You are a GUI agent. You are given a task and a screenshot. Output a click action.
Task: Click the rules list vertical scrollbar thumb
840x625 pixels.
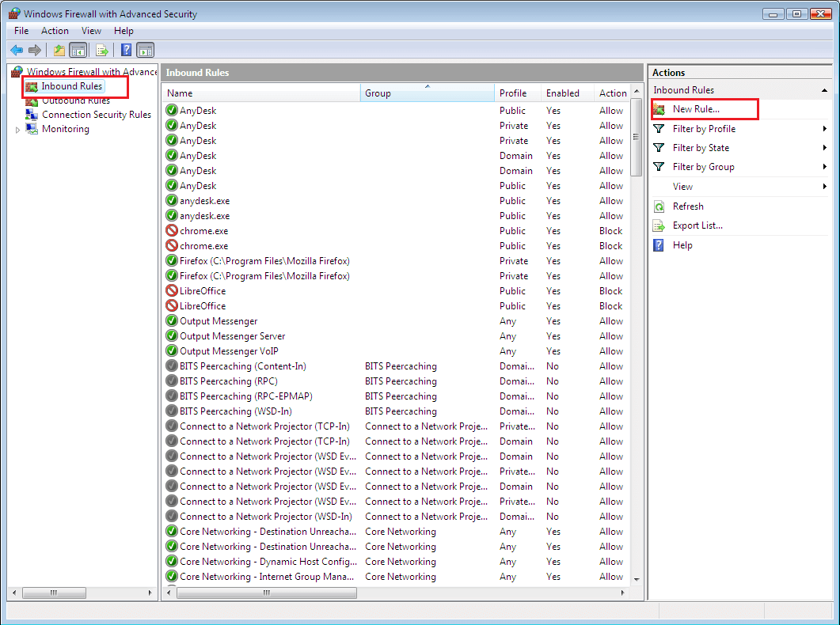(637, 137)
